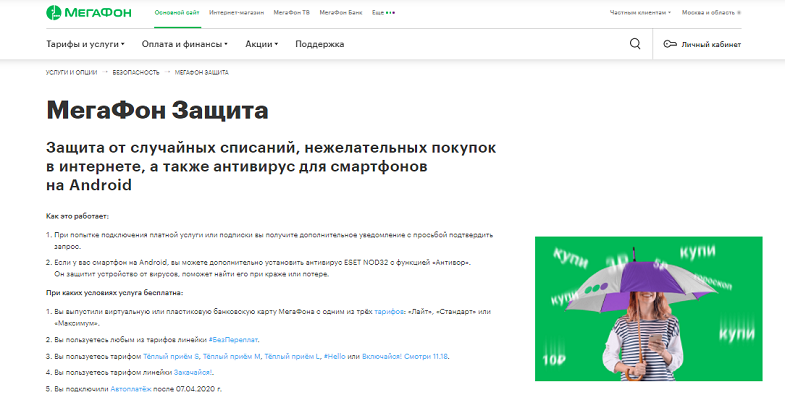Go to Услуги и опции breadcrumb
The width and height of the screenshot is (785, 408).
click(70, 73)
